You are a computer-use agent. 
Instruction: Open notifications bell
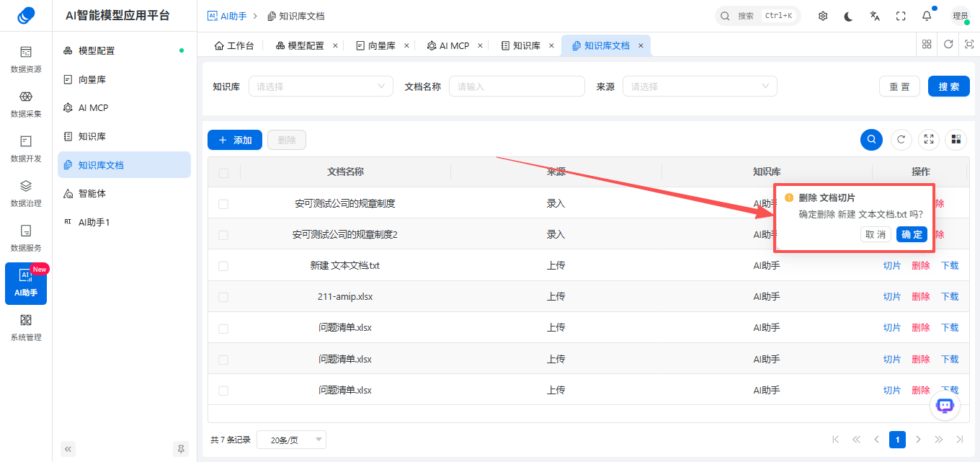coord(927,16)
